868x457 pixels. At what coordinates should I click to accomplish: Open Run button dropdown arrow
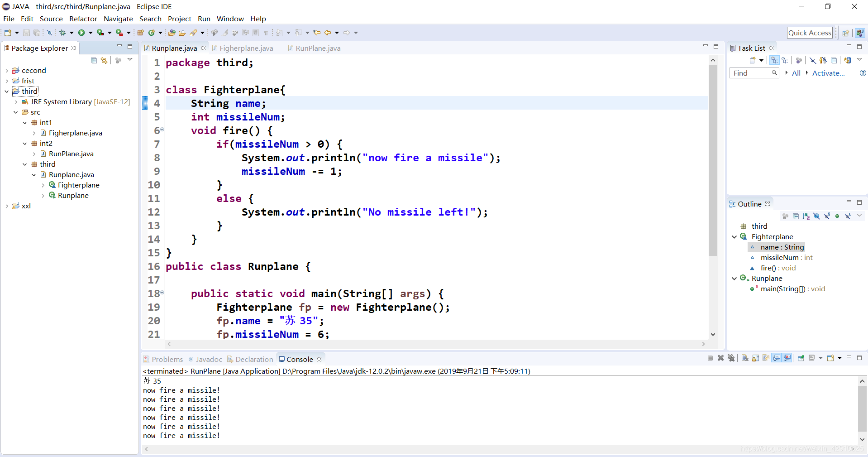[x=91, y=33]
